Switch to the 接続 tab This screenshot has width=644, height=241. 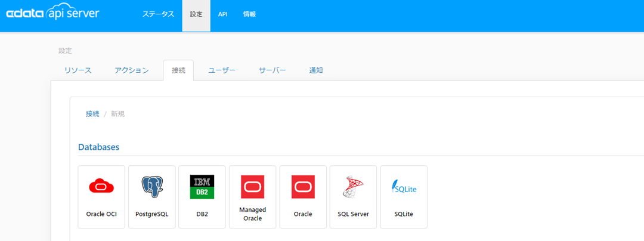(178, 70)
